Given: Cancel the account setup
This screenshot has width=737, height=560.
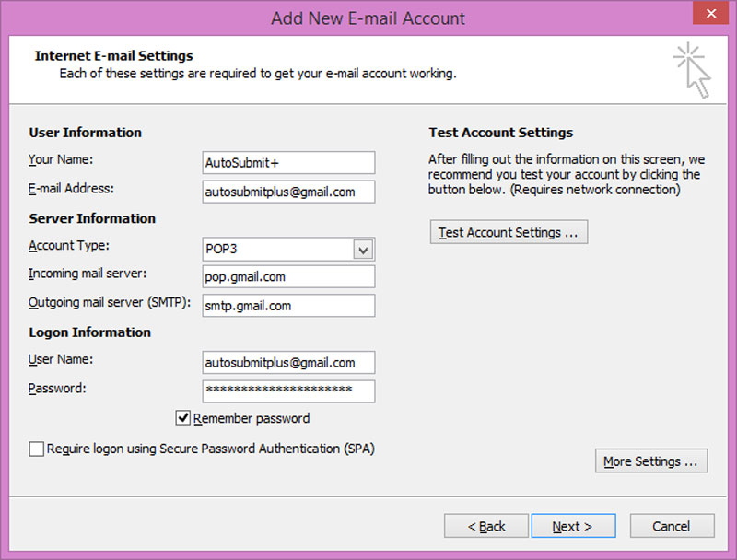Looking at the screenshot, I should tap(673, 526).
